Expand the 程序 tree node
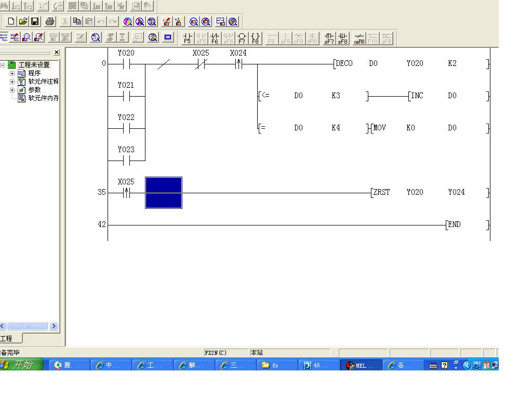Viewport: 532px width, 399px height. [x=12, y=73]
